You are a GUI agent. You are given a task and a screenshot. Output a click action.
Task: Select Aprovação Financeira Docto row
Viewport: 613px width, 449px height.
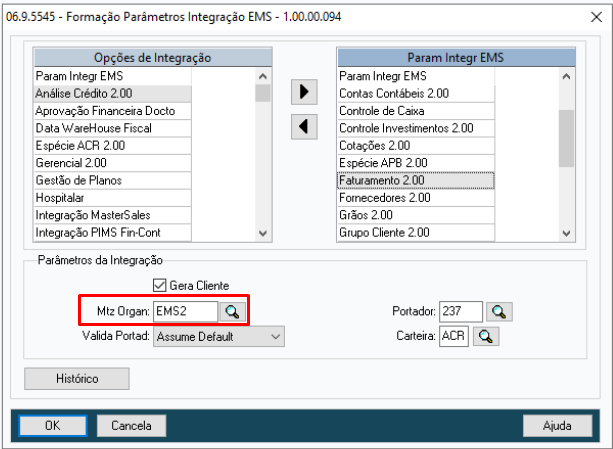[x=113, y=111]
